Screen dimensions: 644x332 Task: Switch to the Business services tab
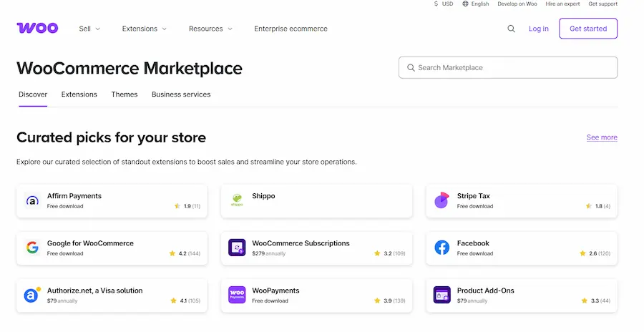[181, 94]
